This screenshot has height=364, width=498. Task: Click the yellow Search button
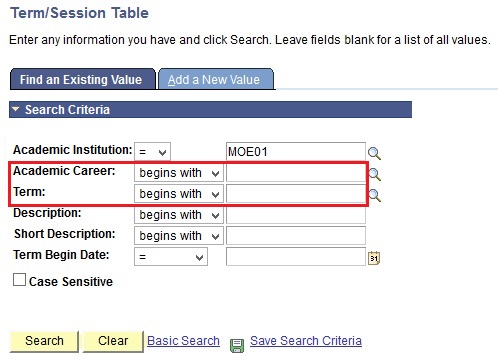pos(44,341)
